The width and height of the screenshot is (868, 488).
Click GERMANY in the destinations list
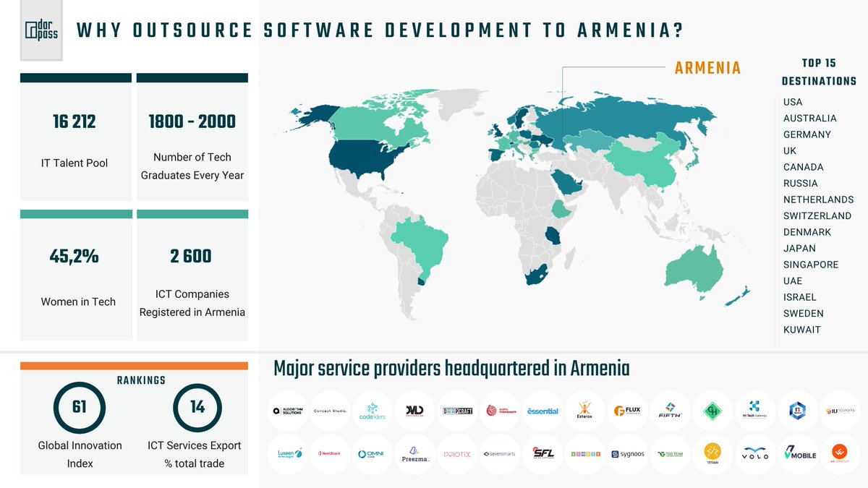tap(807, 134)
